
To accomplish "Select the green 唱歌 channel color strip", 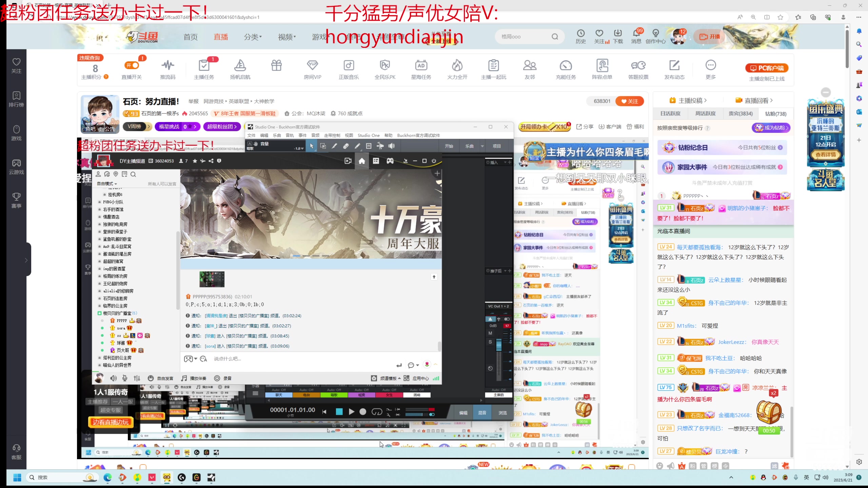I will pos(334,395).
